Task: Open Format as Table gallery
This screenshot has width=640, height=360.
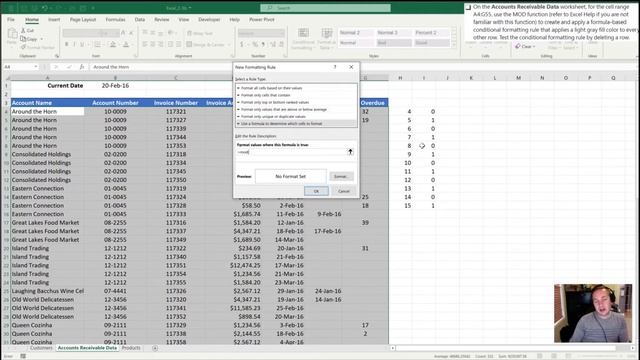Action: click(327, 39)
